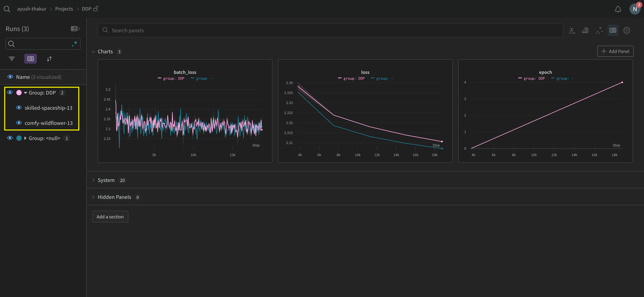Open the Projects breadcrumb link
The height and width of the screenshot is (297, 644).
click(64, 8)
